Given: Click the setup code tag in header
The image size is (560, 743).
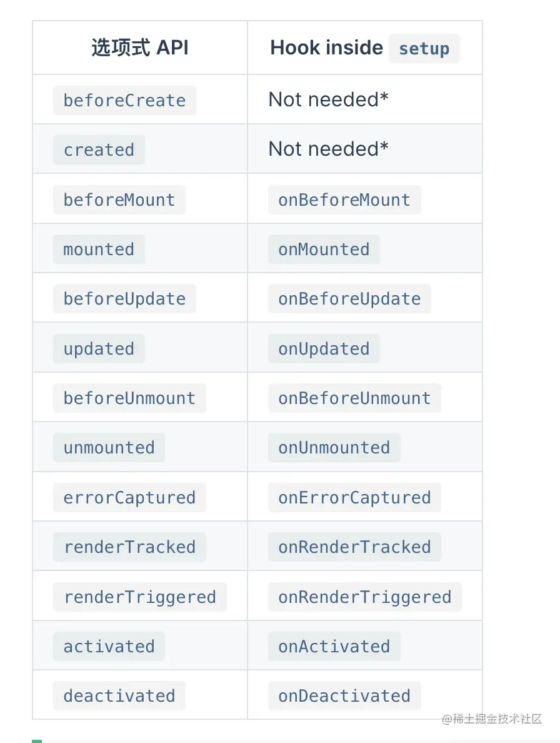Looking at the screenshot, I should 424,49.
